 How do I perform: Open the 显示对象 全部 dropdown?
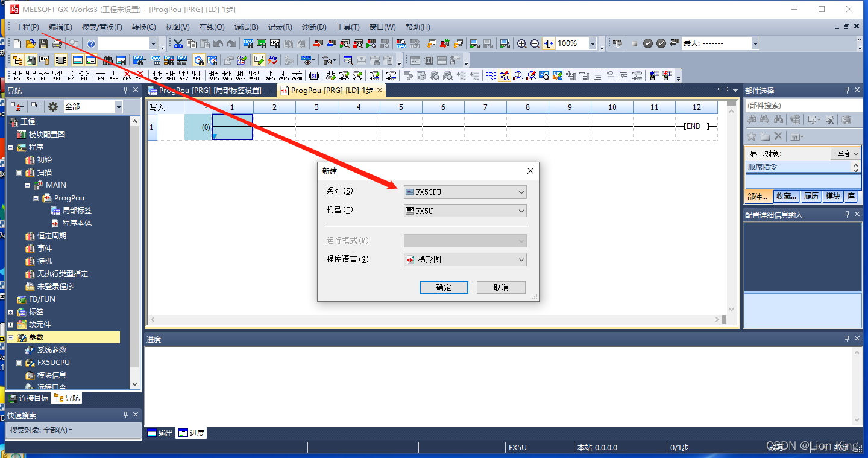[846, 154]
